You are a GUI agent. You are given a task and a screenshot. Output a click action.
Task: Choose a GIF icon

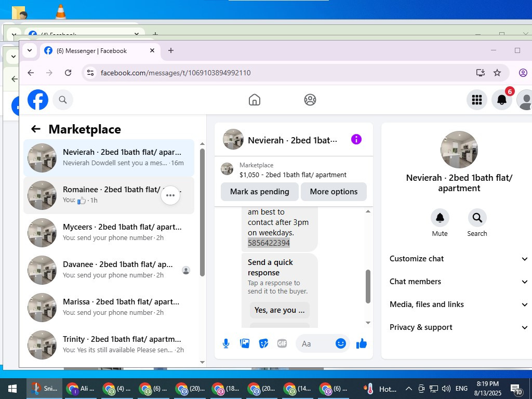pos(282,344)
